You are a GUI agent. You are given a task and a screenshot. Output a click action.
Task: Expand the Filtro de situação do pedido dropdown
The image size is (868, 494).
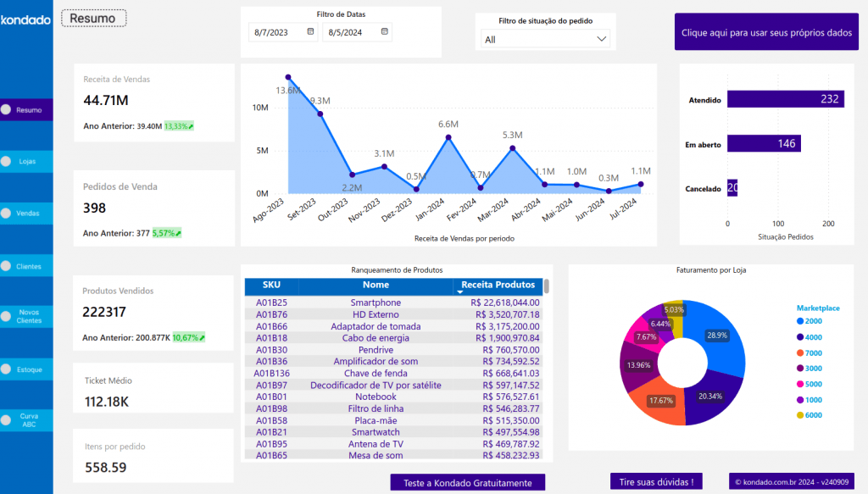[602, 39]
